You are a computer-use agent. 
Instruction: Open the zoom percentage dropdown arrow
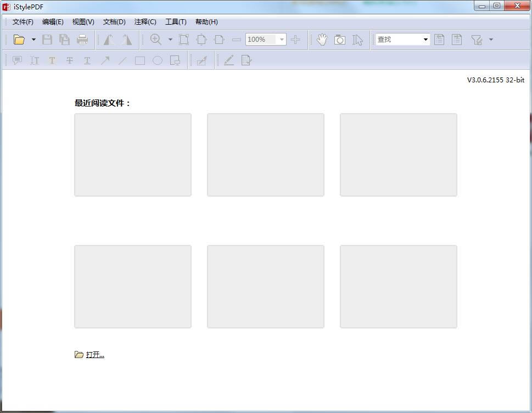tap(282, 40)
